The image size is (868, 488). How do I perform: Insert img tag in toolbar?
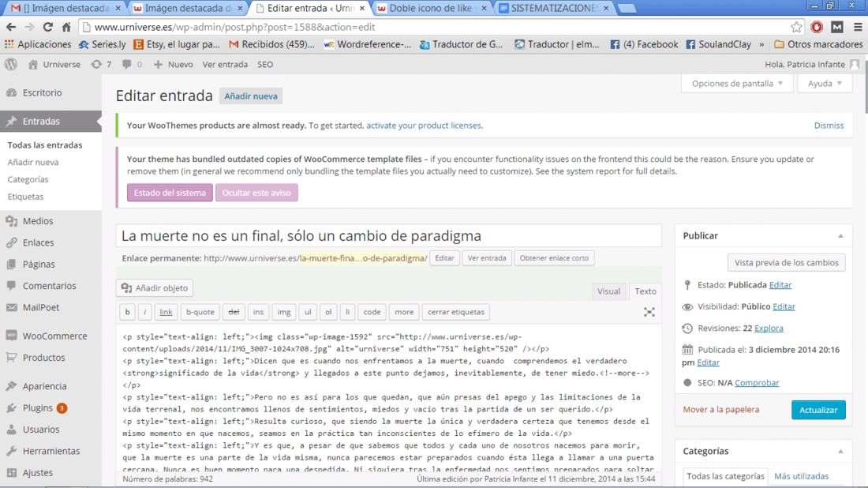(x=284, y=312)
